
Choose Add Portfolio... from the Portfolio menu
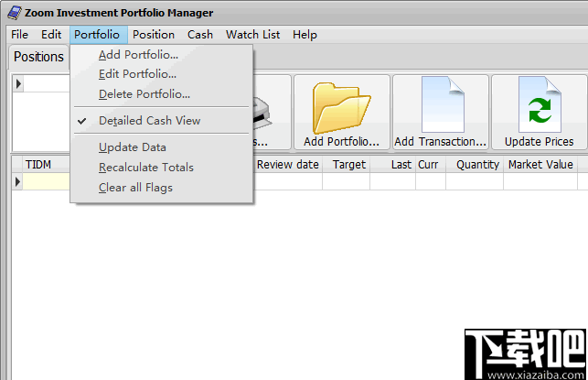pyautogui.click(x=138, y=55)
